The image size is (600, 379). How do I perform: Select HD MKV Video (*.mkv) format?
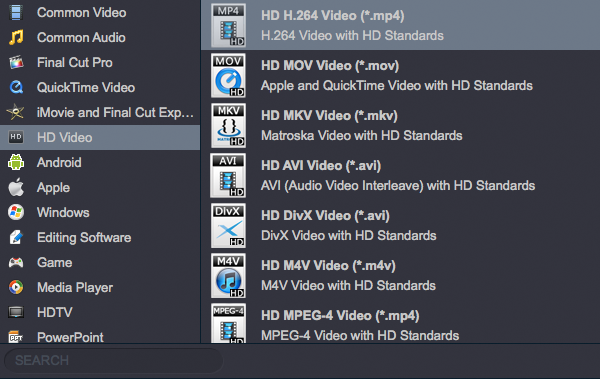click(401, 126)
